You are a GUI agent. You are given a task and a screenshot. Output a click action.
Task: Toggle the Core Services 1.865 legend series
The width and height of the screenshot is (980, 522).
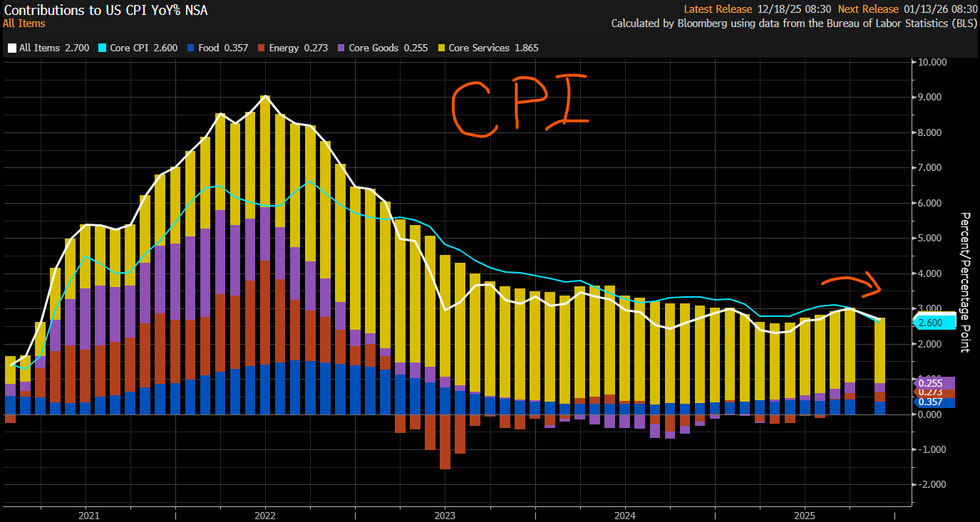492,48
